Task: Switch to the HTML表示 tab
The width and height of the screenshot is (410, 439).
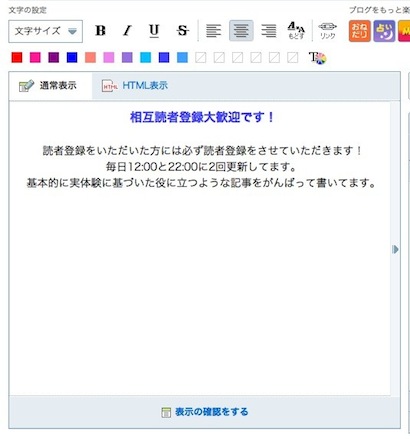Action: [135, 86]
